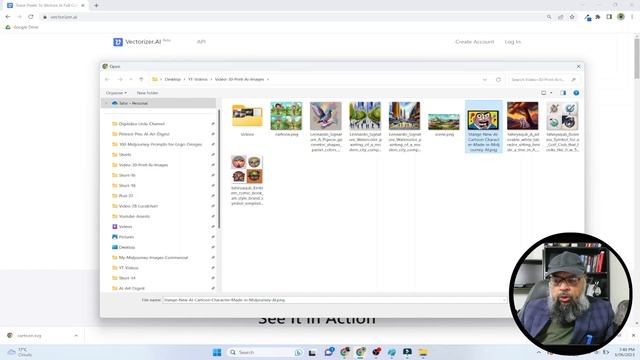The image size is (640, 360).
Task: Click the folder icon at the breadcrumb start
Action: pyautogui.click(x=155, y=80)
